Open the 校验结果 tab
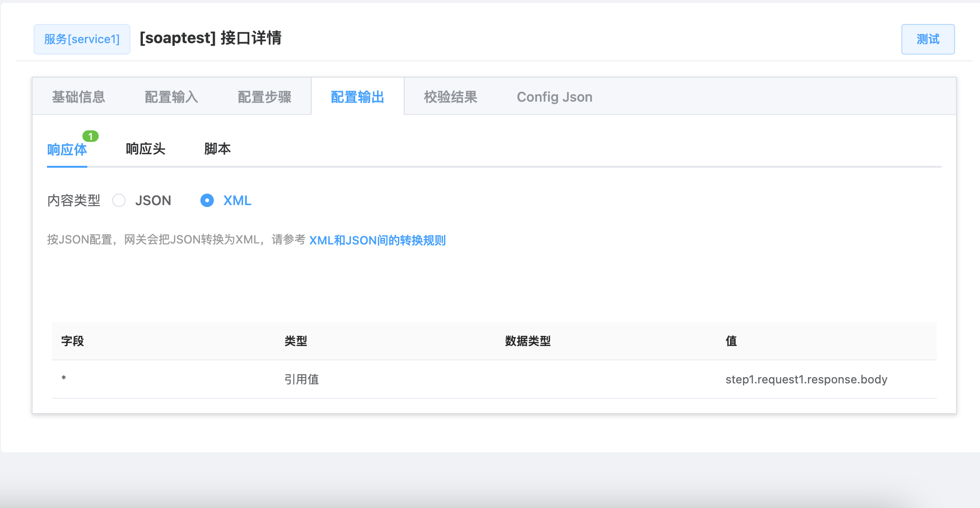The width and height of the screenshot is (980, 508). (x=451, y=97)
